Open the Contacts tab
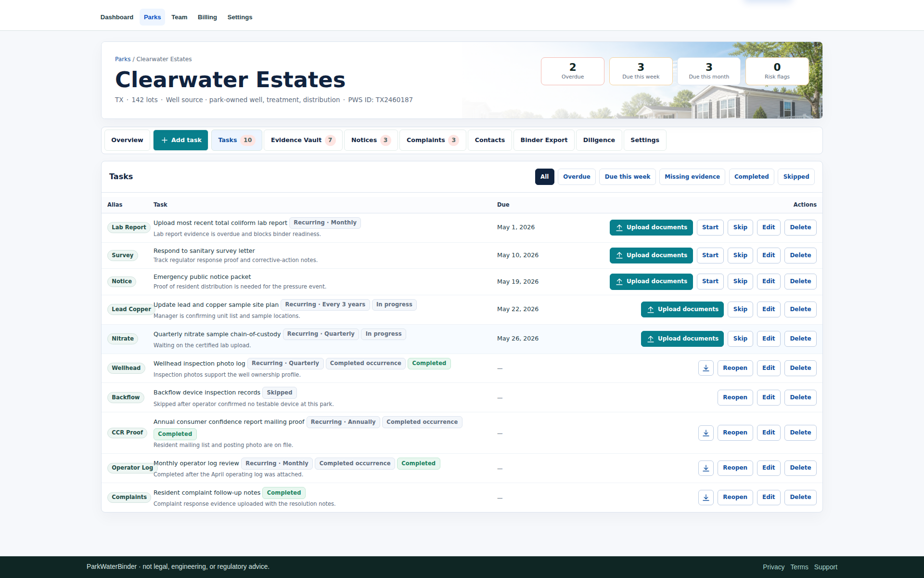Image resolution: width=924 pixels, height=578 pixels. pyautogui.click(x=490, y=140)
